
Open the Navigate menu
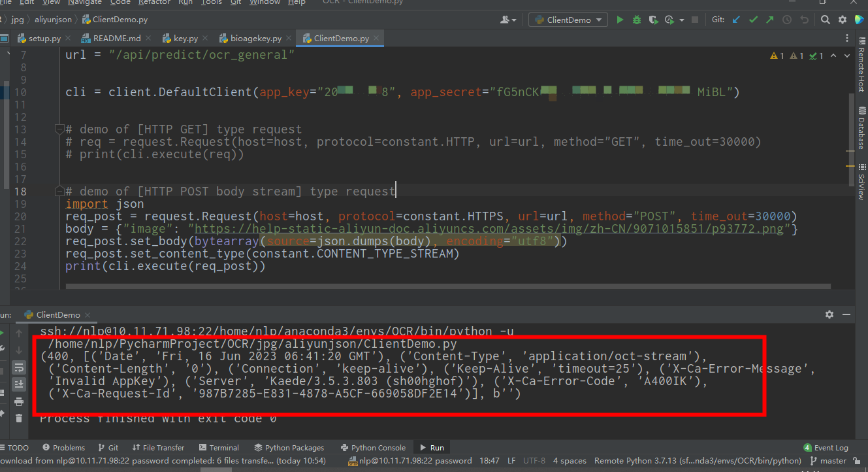(85, 3)
